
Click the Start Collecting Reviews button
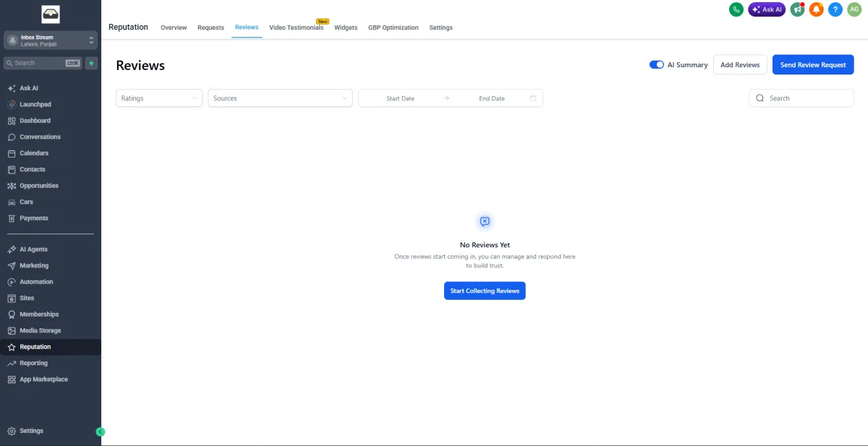(x=485, y=291)
